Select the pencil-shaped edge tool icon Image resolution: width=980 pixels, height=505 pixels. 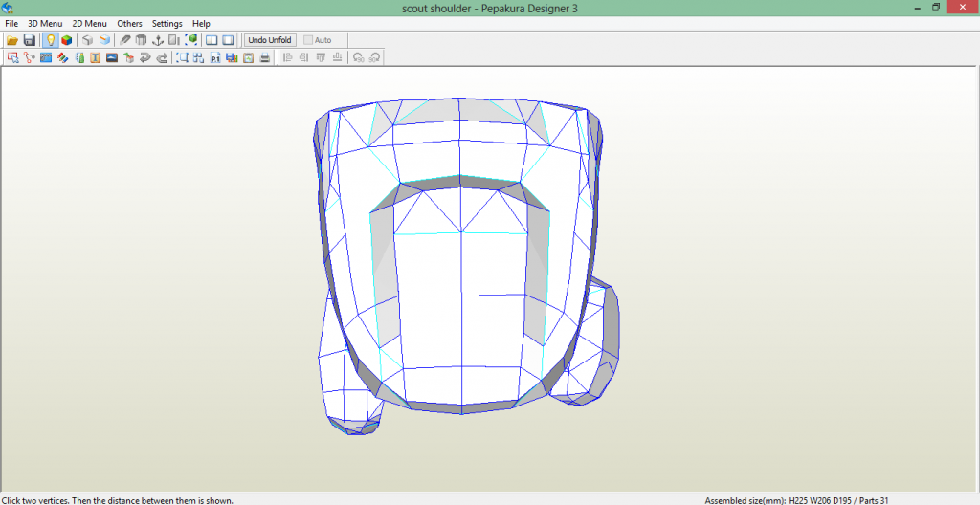pyautogui.click(x=125, y=40)
